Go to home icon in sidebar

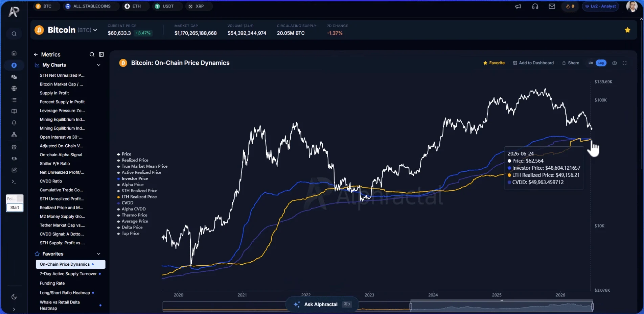pos(14,53)
